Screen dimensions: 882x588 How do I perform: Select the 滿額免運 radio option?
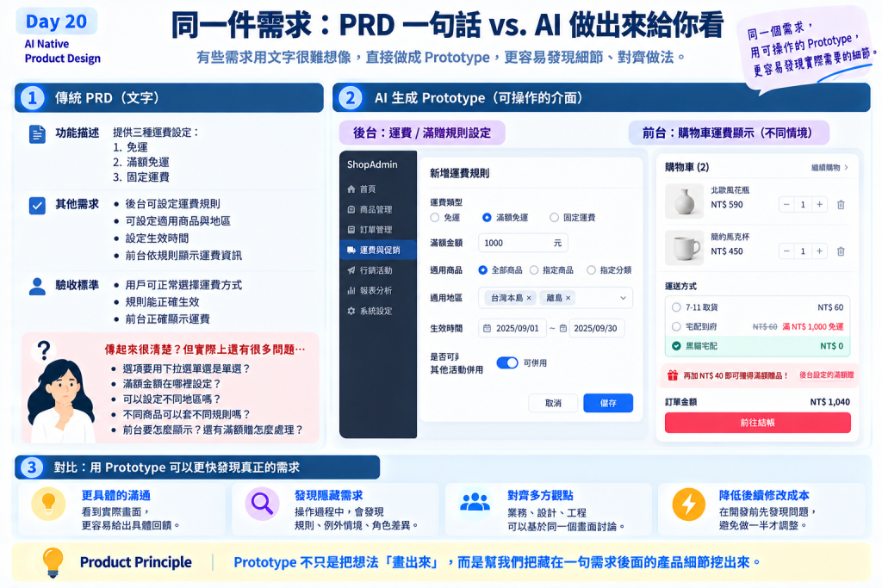[488, 218]
